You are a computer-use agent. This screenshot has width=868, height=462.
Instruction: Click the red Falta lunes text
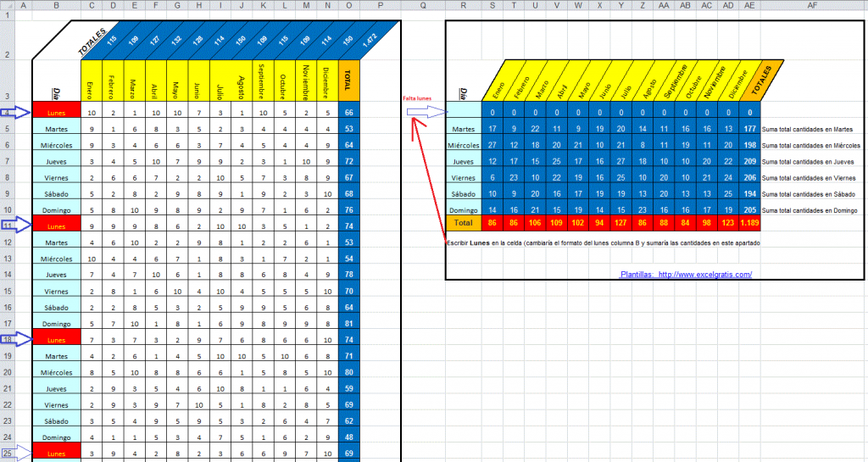click(x=417, y=98)
